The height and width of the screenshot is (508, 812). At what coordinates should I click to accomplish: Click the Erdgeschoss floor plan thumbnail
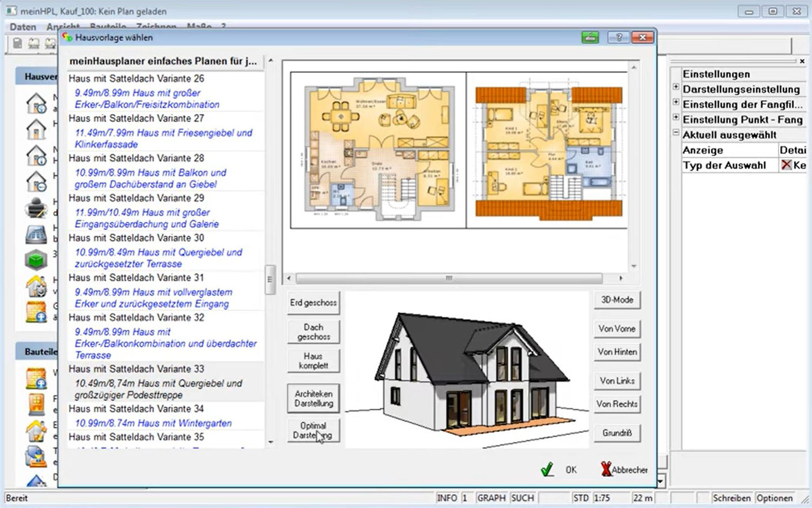pos(378,150)
